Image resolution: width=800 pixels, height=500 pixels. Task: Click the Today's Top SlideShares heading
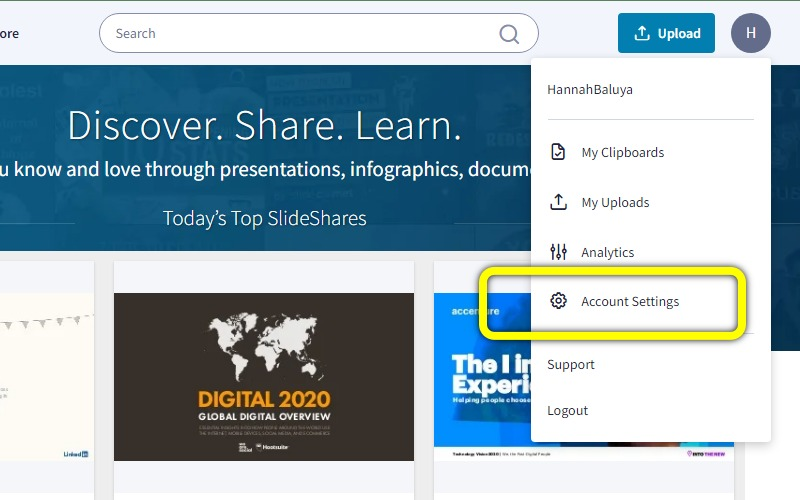click(x=264, y=218)
